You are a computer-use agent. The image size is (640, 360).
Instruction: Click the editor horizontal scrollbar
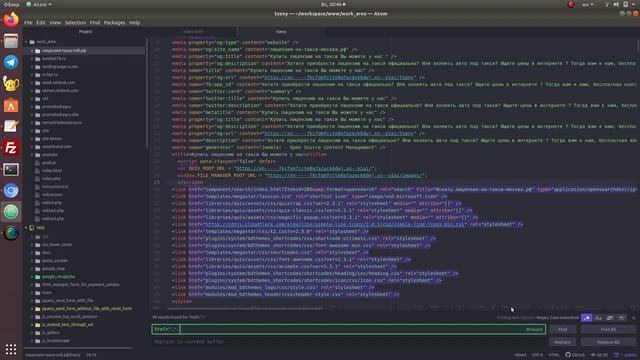tap(245, 308)
